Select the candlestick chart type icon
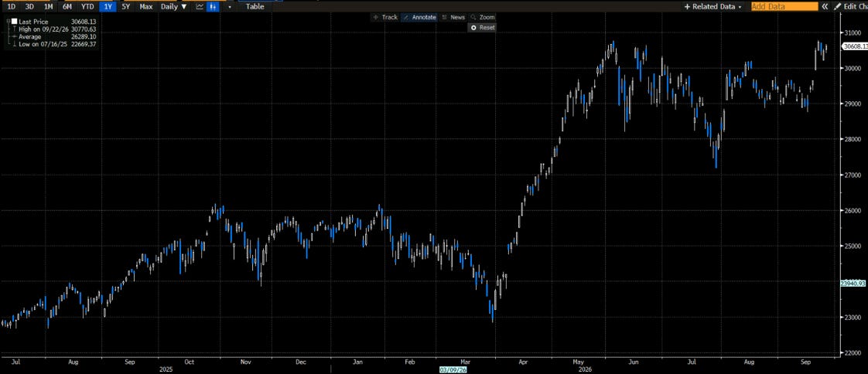 (x=213, y=7)
